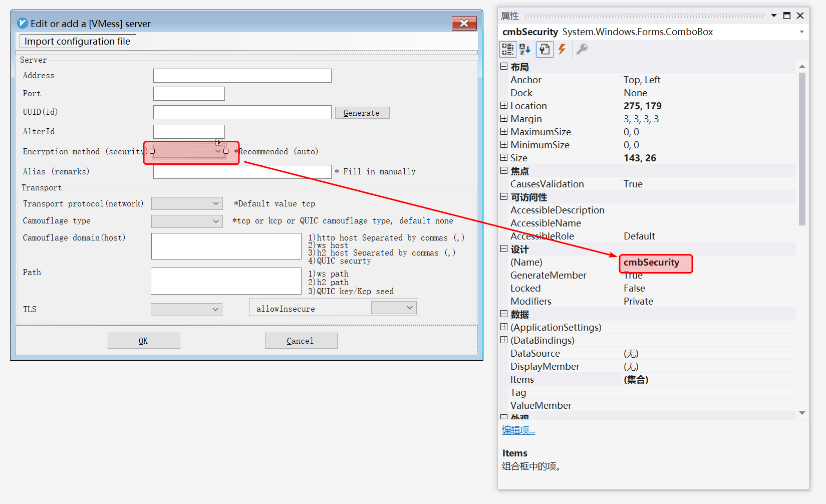The image size is (826, 504).
Task: Collapse the 布局 category
Action: coord(504,67)
